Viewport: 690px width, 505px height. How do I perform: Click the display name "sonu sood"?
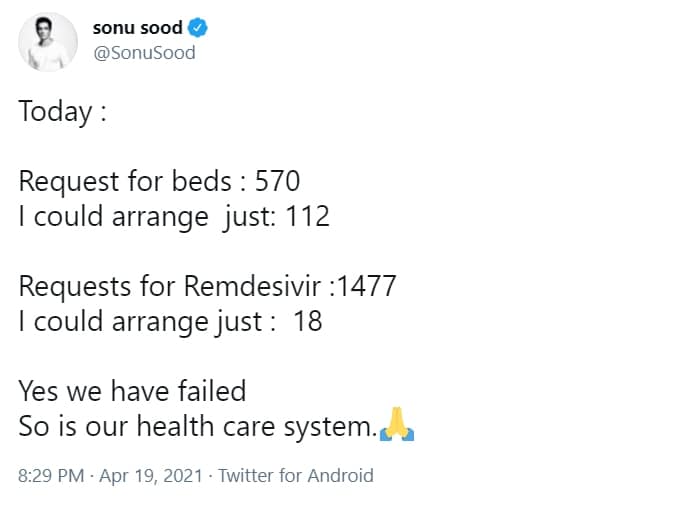click(x=137, y=28)
